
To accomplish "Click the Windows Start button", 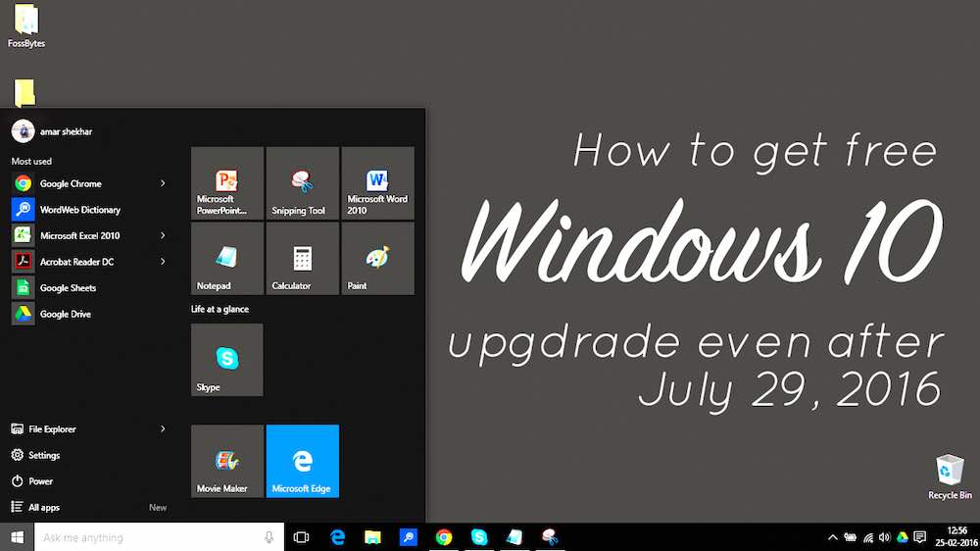I will (x=17, y=537).
